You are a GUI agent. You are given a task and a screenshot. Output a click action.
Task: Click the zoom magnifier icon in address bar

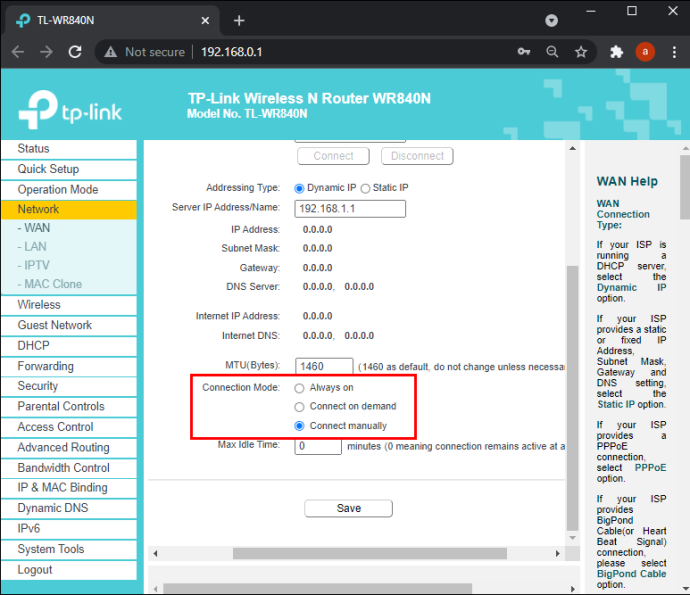552,52
